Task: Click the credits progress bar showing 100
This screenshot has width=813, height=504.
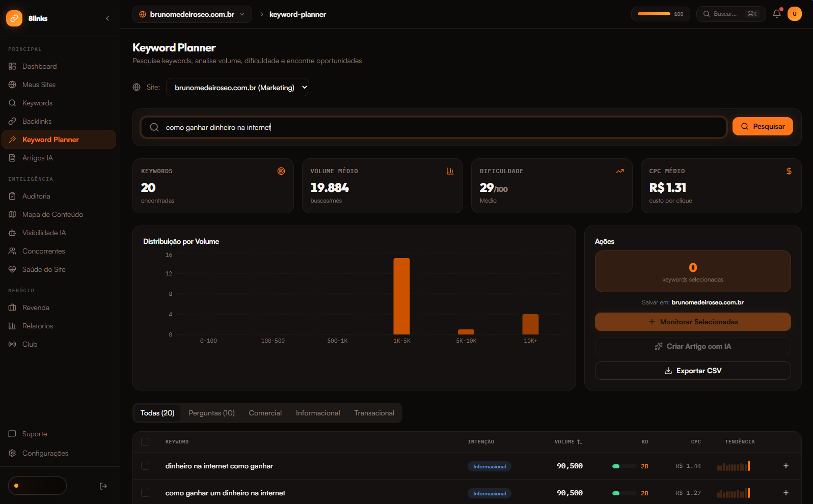Action: coord(660,14)
